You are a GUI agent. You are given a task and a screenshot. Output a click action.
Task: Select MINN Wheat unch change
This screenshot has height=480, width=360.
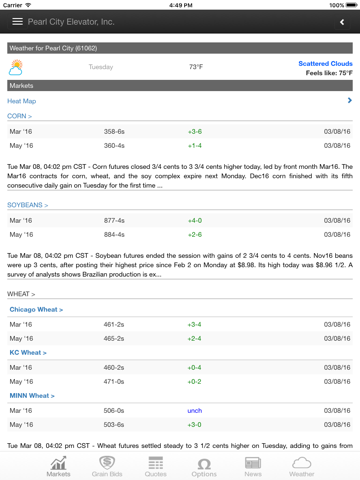[195, 411]
